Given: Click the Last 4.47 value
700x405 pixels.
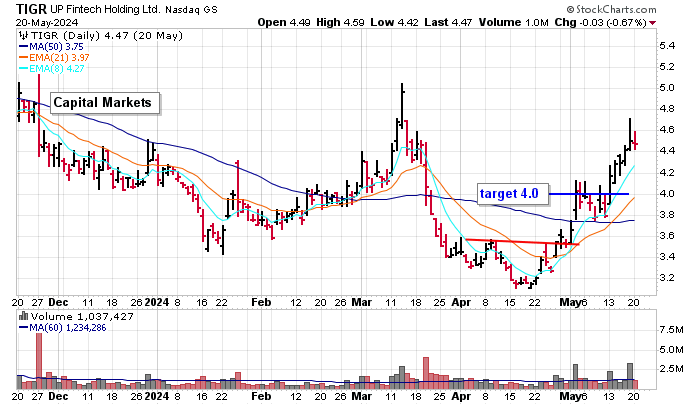Looking at the screenshot, I should click(448, 22).
